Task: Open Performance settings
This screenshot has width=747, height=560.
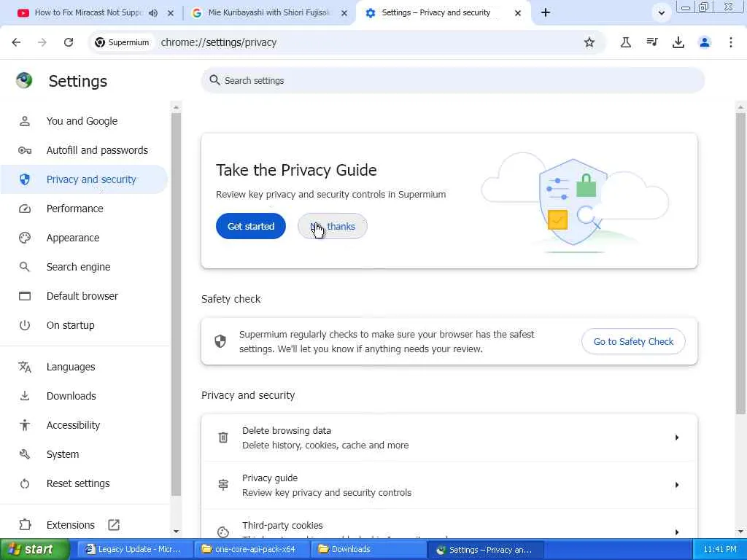Action: point(75,209)
